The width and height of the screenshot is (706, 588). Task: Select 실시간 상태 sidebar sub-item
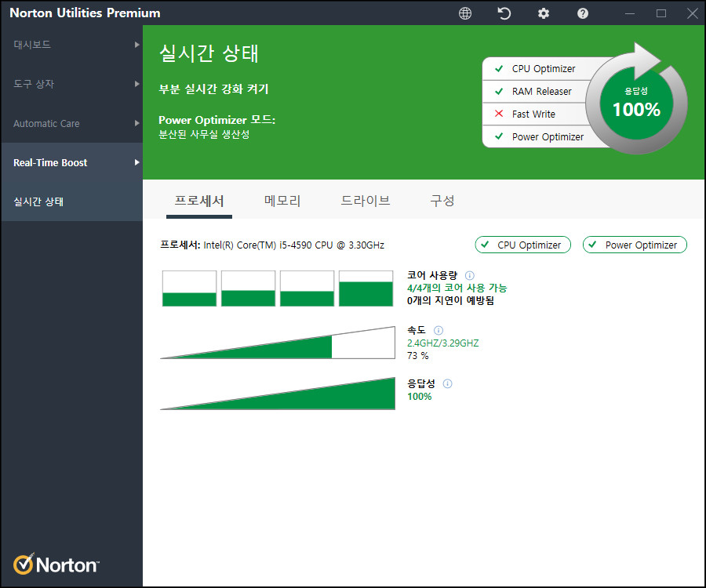click(71, 201)
